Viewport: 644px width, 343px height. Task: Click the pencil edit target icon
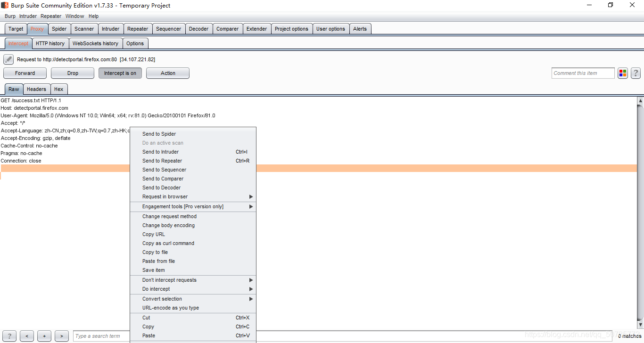coord(8,59)
